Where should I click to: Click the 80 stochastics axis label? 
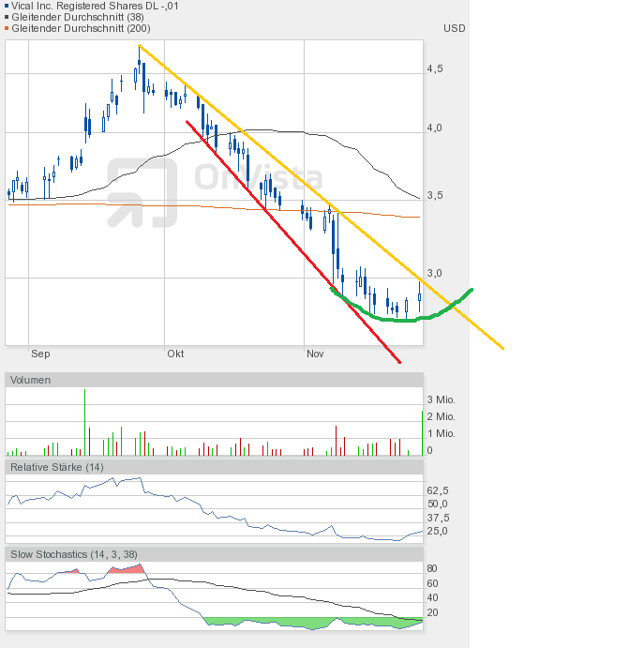(x=432, y=568)
